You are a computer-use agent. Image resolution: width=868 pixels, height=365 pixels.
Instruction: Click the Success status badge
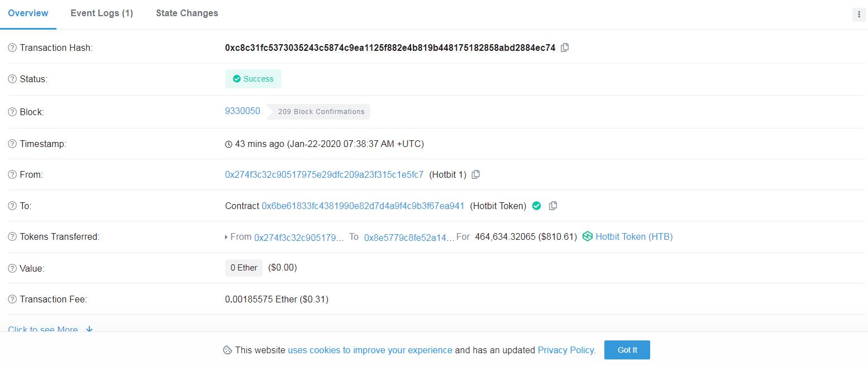coord(253,79)
